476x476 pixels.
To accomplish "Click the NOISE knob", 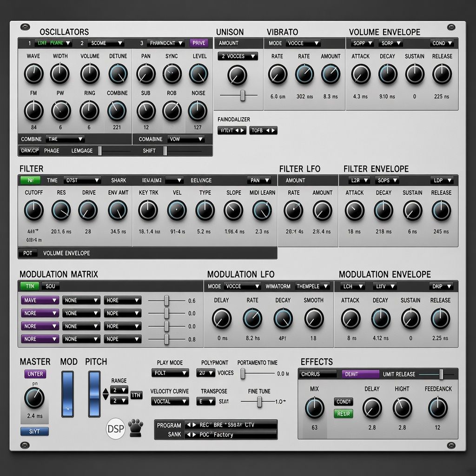I will click(x=198, y=111).
